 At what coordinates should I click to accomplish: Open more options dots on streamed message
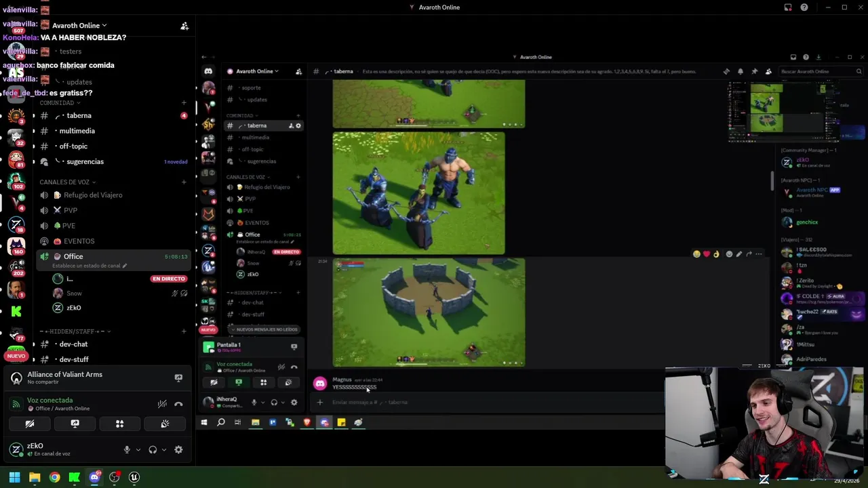(759, 254)
